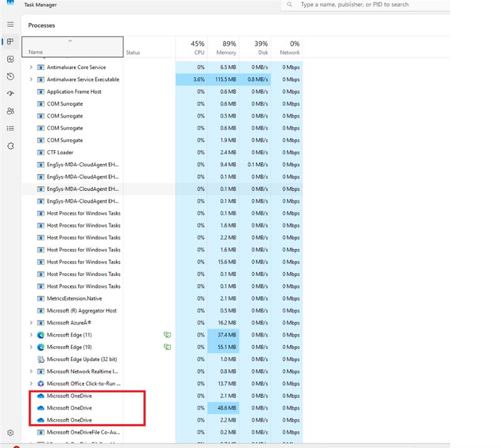The image size is (501, 448).
Task: Expand Microsoft Edge (19) group
Action: coord(31,347)
